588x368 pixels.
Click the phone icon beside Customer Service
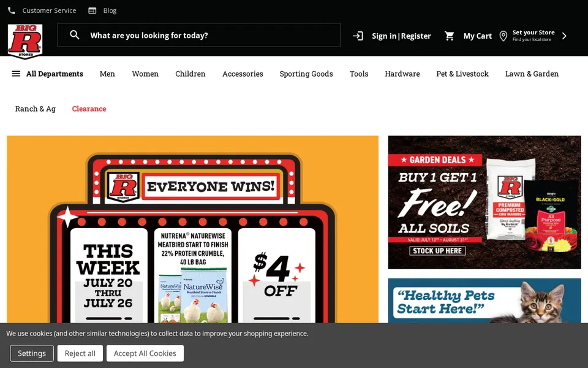coord(12,10)
